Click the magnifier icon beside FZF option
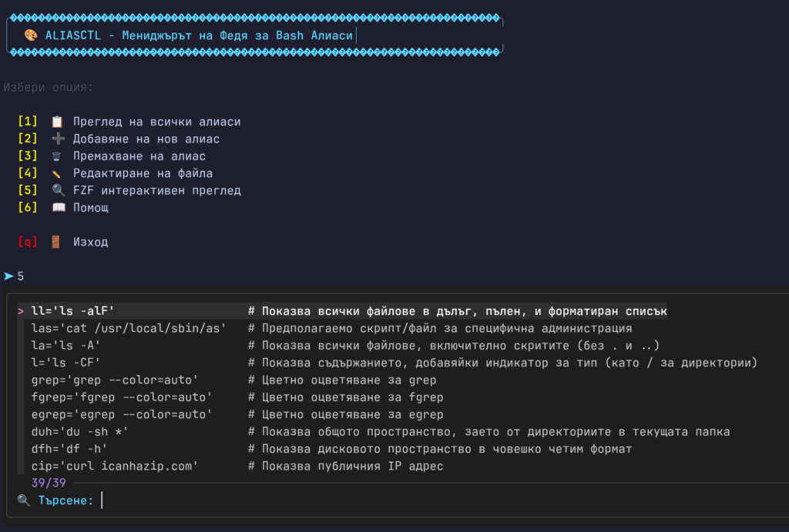Viewport: 789px width, 532px height. pos(56,191)
